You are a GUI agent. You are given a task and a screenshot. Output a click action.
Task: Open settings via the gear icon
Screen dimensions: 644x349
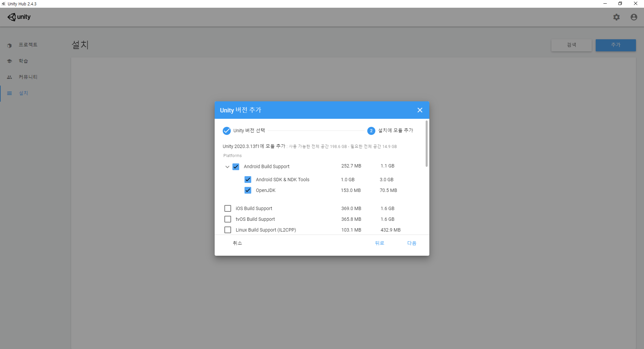pyautogui.click(x=616, y=17)
